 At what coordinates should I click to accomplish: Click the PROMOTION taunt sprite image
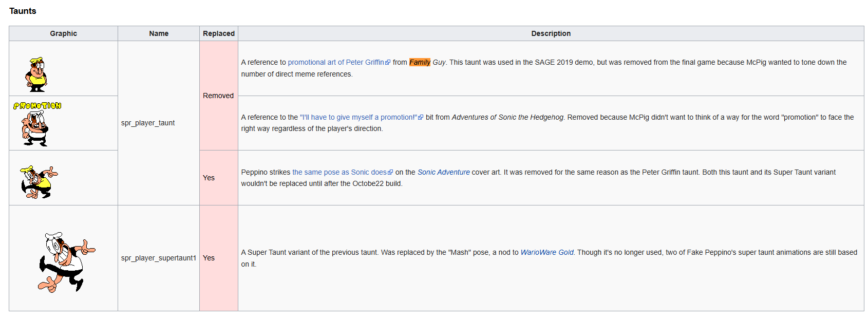pos(37,124)
